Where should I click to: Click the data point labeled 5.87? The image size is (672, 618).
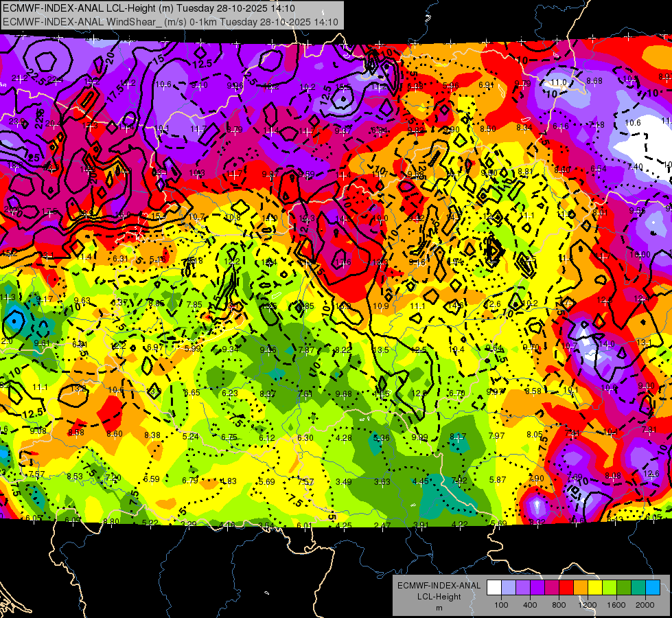click(x=498, y=479)
